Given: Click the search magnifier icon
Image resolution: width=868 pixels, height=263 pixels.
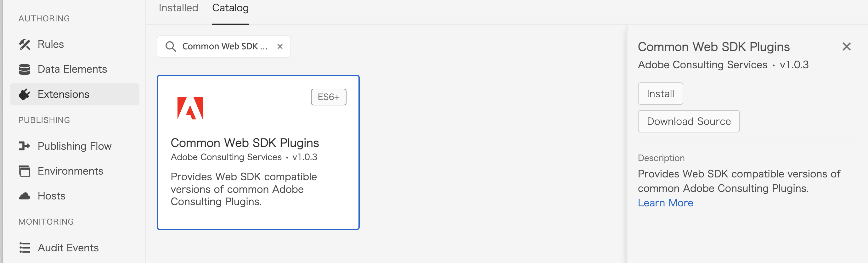Looking at the screenshot, I should 172,47.
